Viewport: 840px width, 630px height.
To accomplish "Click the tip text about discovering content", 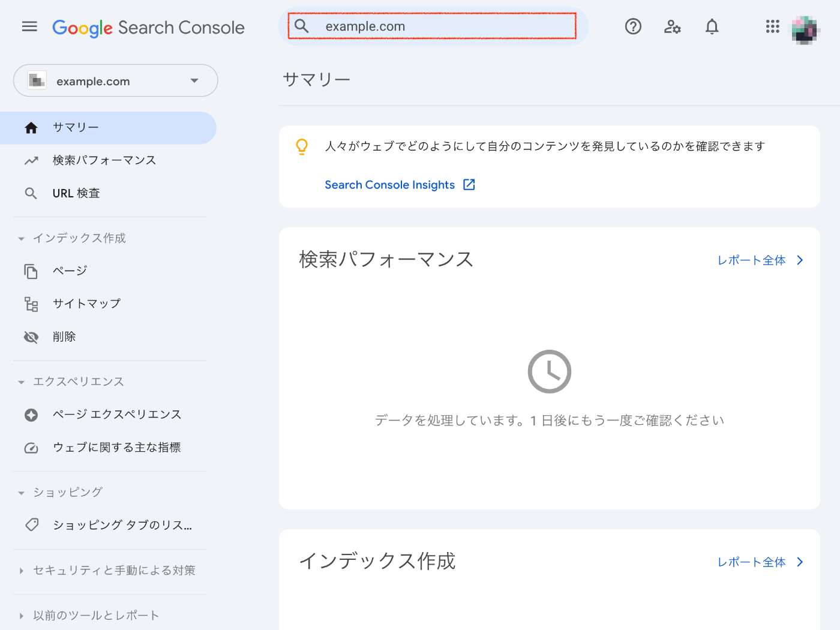I will point(545,146).
